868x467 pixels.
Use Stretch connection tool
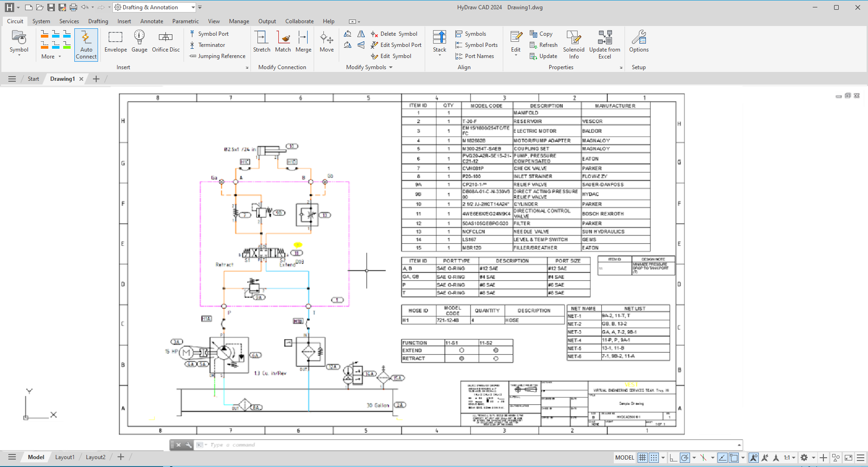point(262,42)
